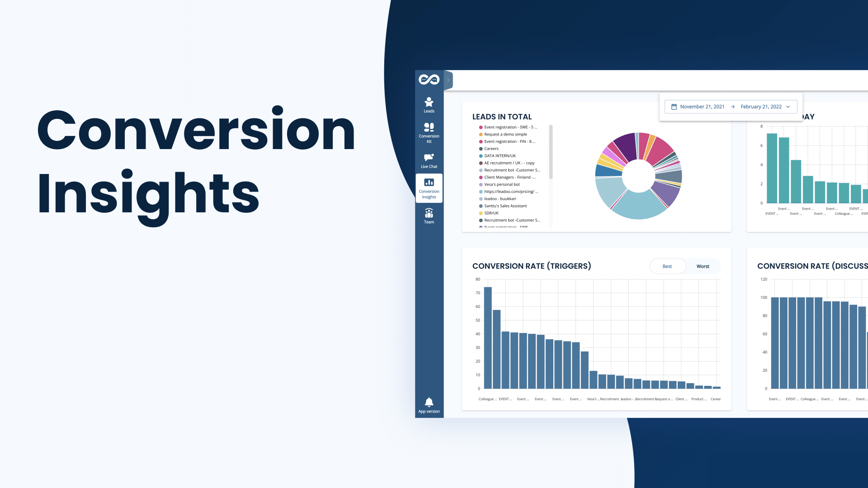The width and height of the screenshot is (868, 488).
Task: Toggle the date range calendar icon
Action: tap(674, 107)
